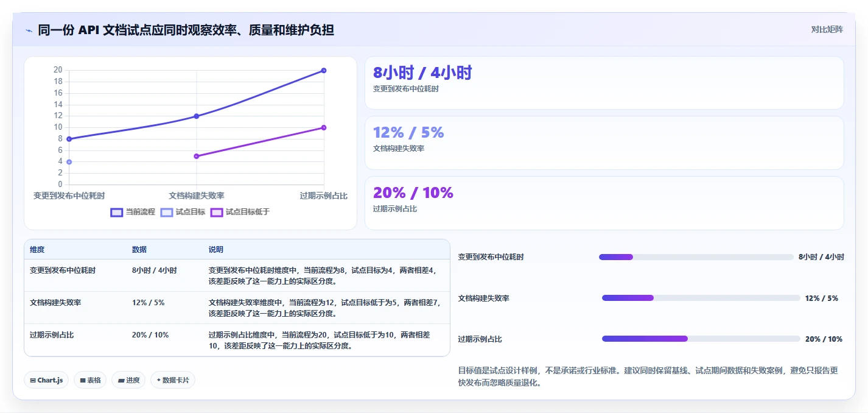This screenshot has height=413, width=868.
Task: Click x-axis label 文档构建失败率
Action: tap(197, 196)
